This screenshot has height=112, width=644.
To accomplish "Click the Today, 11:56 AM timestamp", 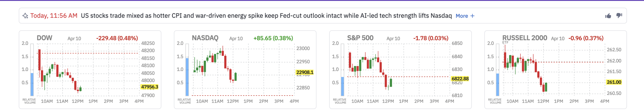I will click(x=54, y=16).
